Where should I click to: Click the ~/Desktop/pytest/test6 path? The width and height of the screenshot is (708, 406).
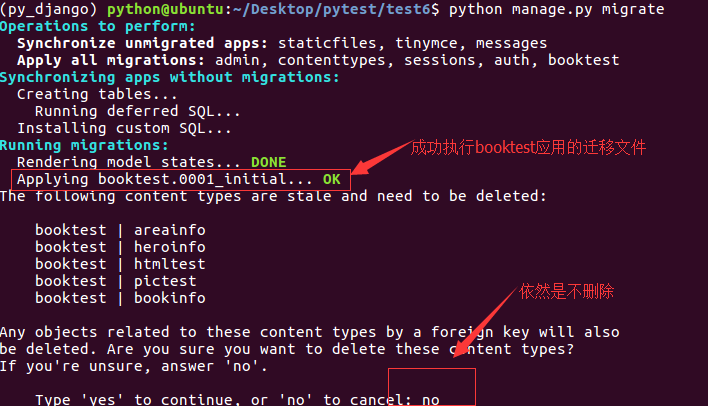click(325, 9)
